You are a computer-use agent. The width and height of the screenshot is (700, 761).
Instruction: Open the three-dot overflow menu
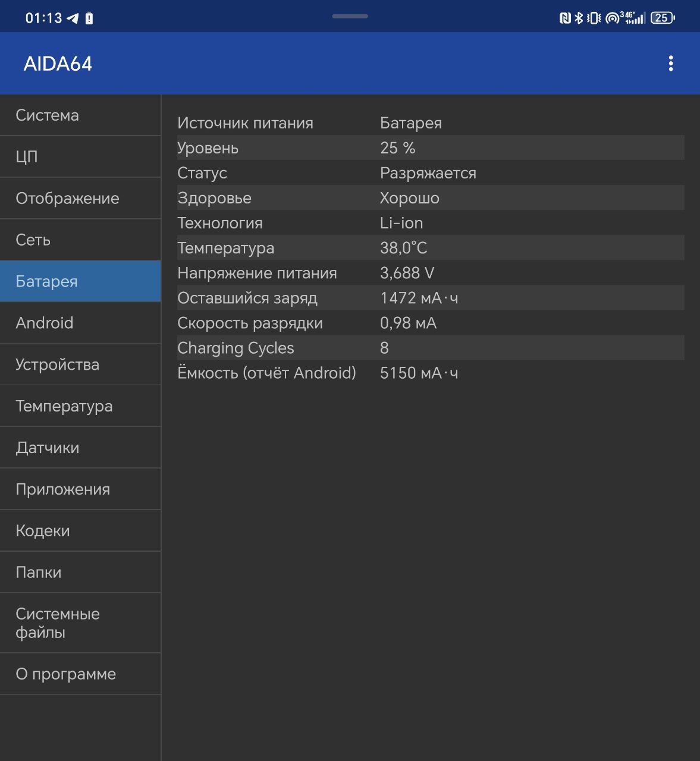tap(671, 64)
